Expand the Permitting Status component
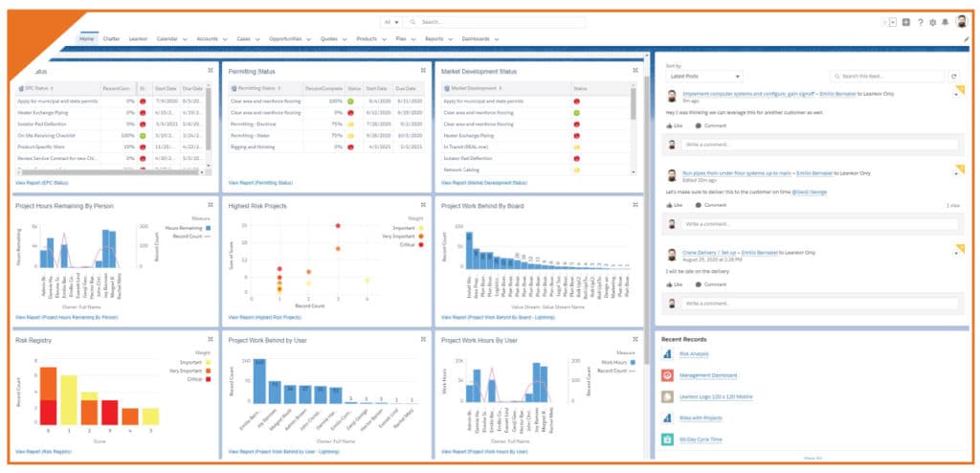The image size is (980, 473). 423,70
